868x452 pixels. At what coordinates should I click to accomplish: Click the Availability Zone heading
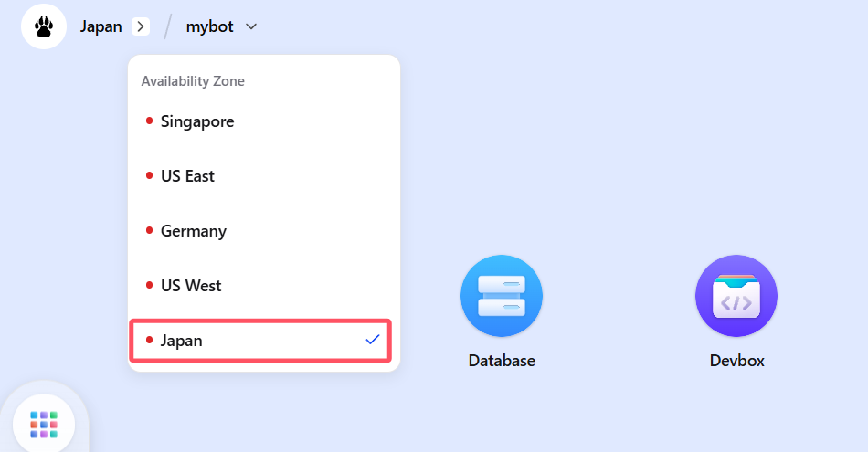(x=193, y=81)
